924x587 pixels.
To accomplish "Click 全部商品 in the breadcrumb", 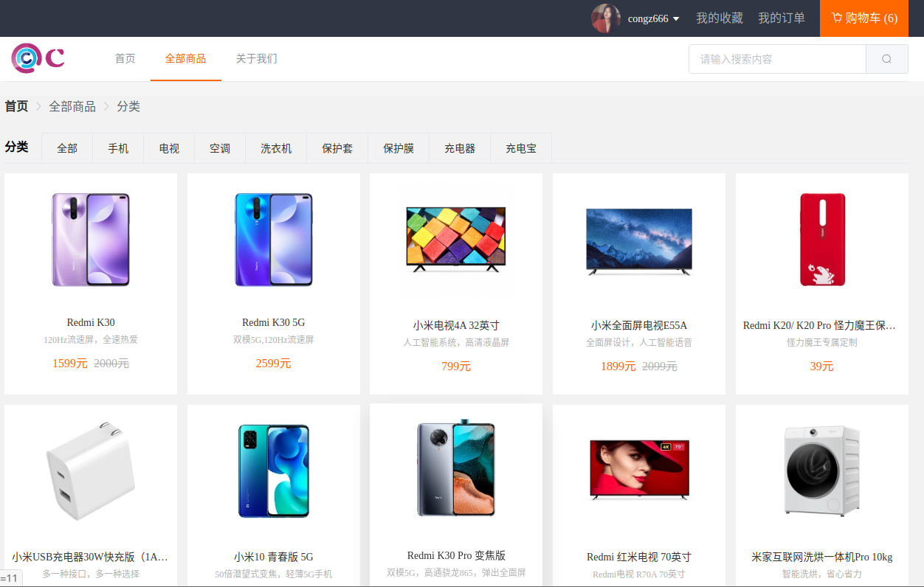I will pos(72,106).
